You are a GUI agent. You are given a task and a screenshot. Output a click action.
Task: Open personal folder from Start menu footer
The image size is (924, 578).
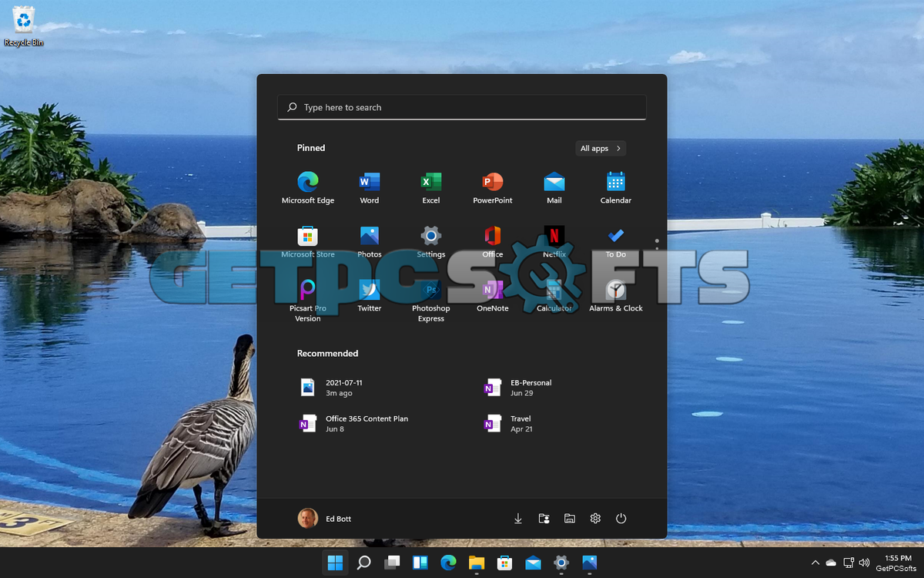(x=544, y=519)
